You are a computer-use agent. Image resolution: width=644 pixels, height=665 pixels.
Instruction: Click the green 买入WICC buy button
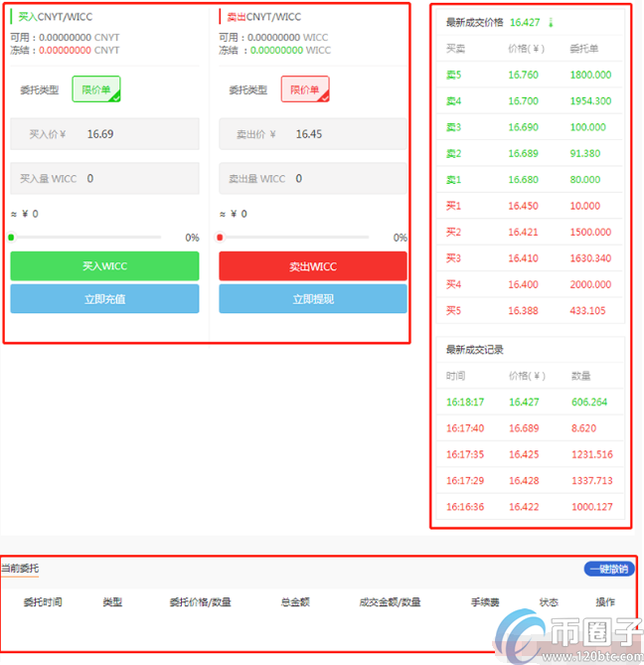pyautogui.click(x=104, y=266)
